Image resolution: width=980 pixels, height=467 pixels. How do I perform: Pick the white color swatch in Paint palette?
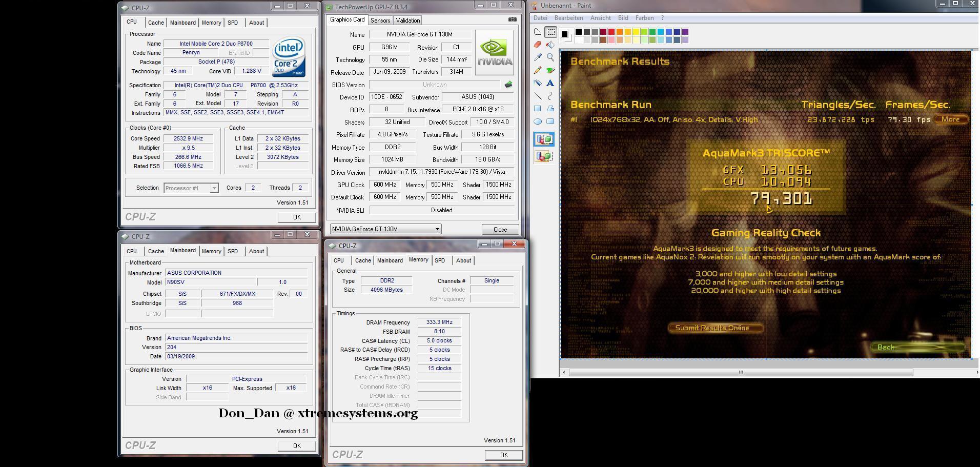tap(578, 40)
